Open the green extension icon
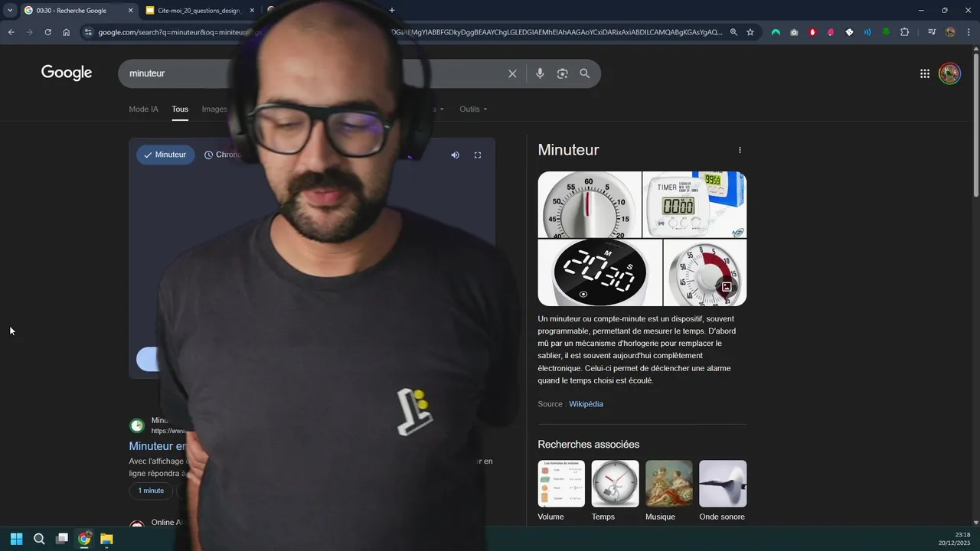The image size is (980, 551). (x=886, y=32)
